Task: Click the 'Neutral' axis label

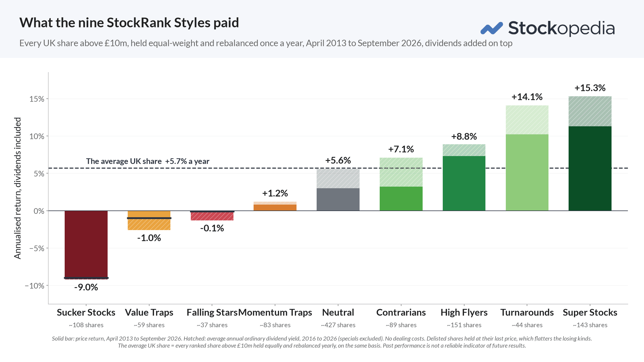Action: click(338, 312)
